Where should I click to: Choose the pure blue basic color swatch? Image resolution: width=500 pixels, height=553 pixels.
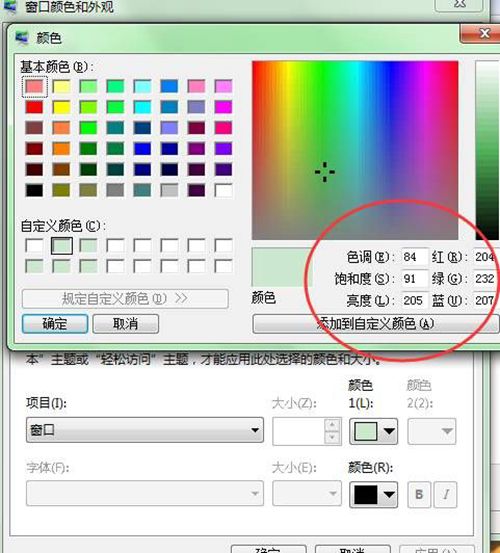(142, 149)
